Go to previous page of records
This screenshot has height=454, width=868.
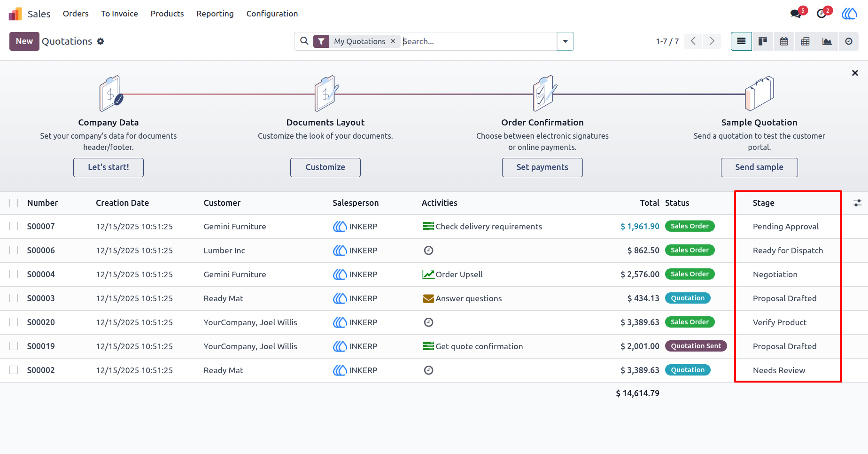point(693,41)
